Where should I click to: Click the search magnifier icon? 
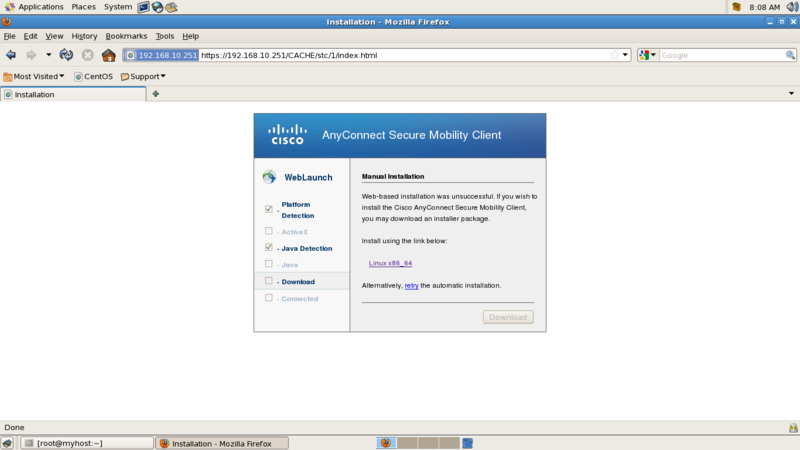tap(790, 55)
